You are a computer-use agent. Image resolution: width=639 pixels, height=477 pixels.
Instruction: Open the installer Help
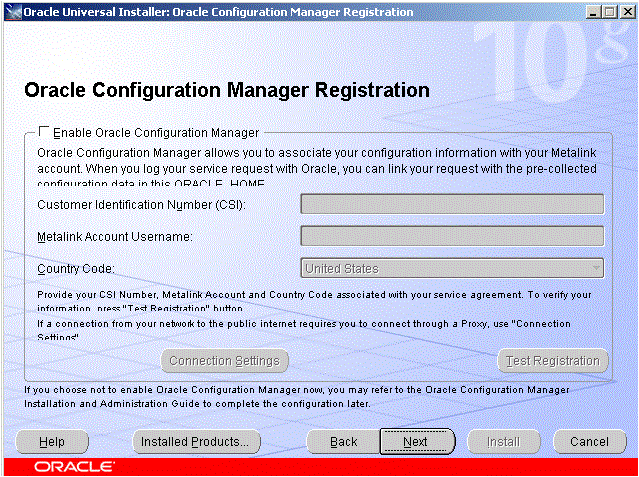[x=52, y=441]
